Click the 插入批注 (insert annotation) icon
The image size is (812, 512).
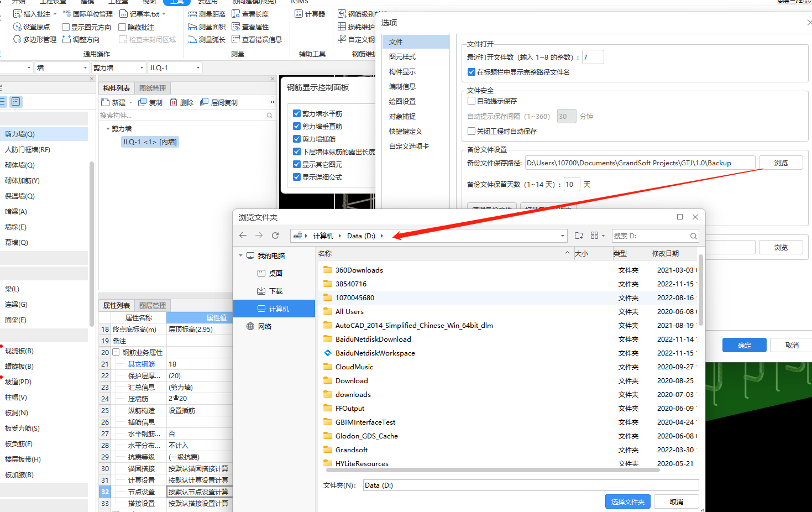17,14
